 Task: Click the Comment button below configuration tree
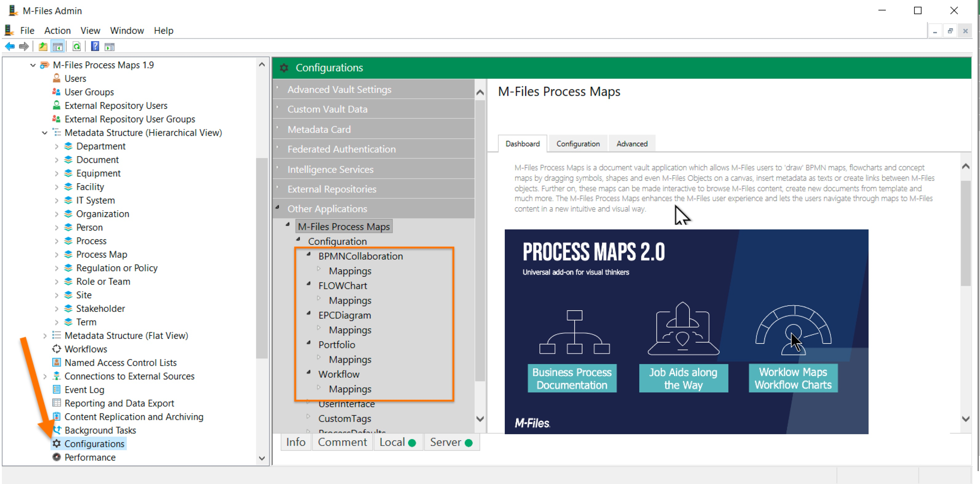coord(342,442)
